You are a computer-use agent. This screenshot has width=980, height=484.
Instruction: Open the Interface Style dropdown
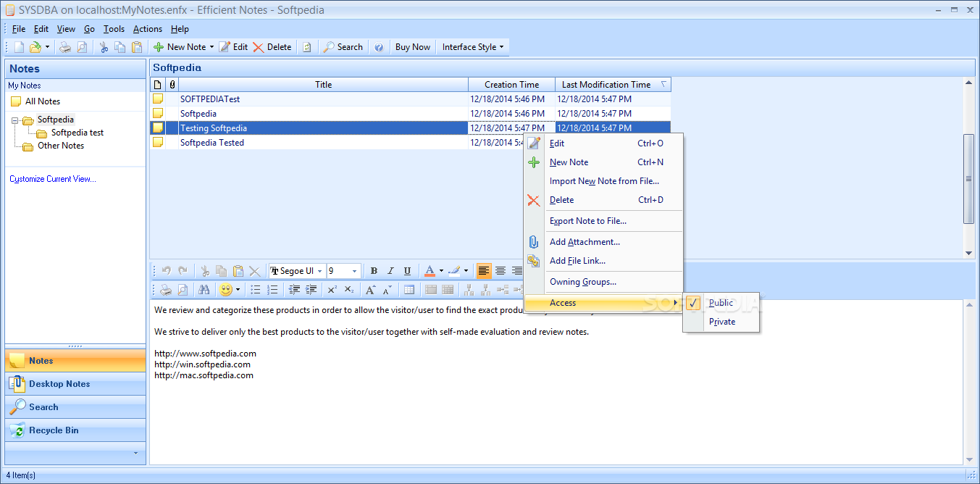pyautogui.click(x=473, y=47)
